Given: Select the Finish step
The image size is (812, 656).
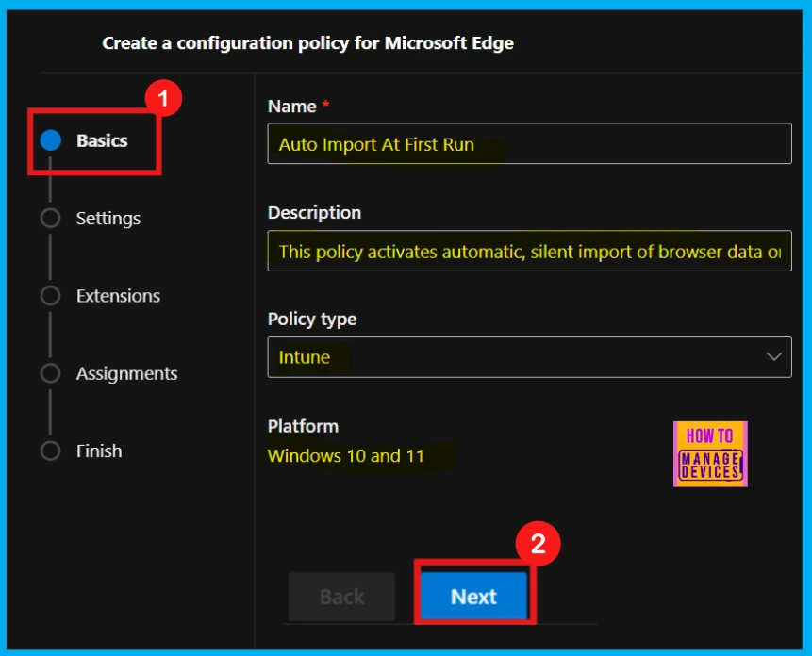Looking at the screenshot, I should tap(99, 451).
